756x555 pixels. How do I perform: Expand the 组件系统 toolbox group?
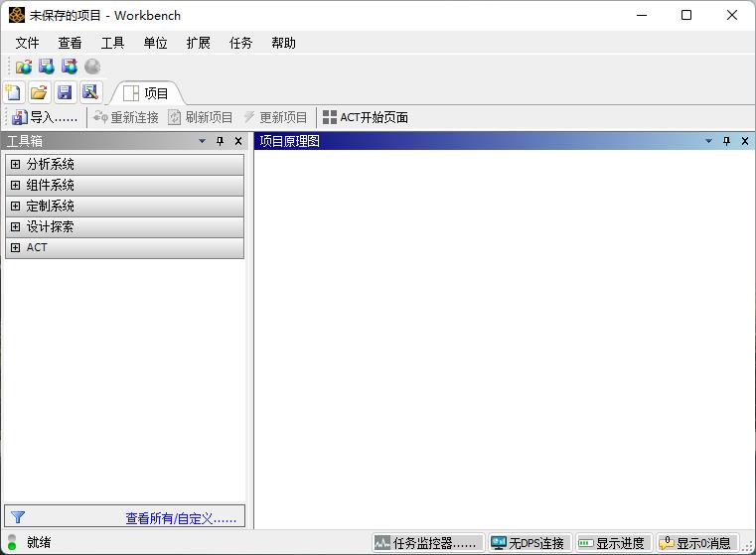coord(16,185)
